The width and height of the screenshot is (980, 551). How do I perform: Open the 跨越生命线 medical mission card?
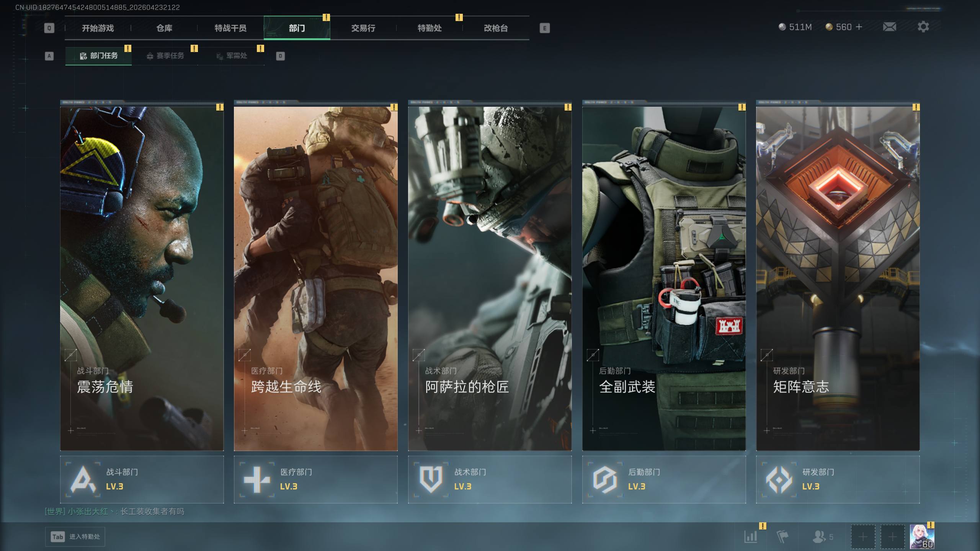click(315, 275)
